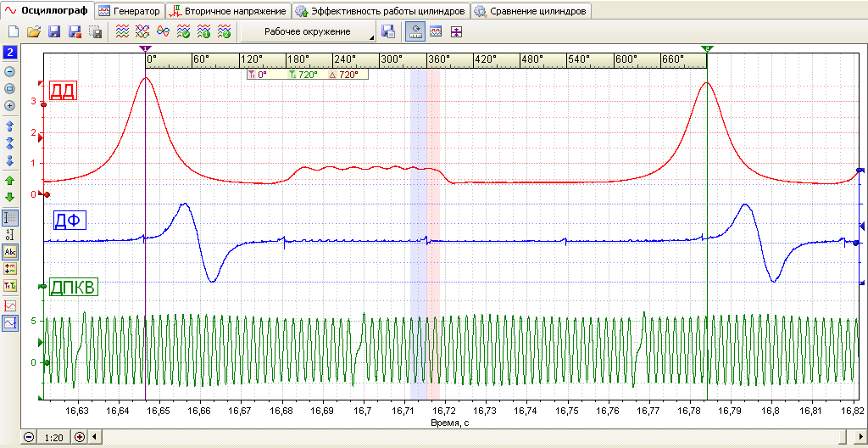
Task: Toggle the 1/0 scale values button
Action: coord(10,235)
